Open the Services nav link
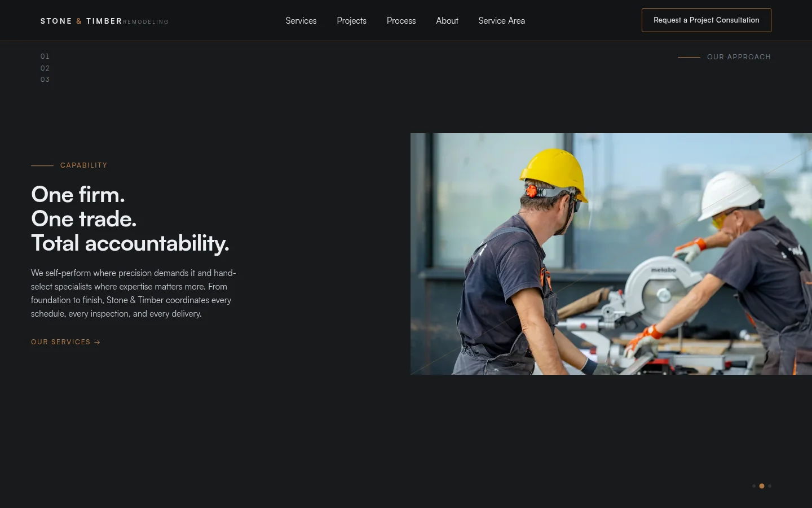This screenshot has width=812, height=508. click(x=301, y=21)
